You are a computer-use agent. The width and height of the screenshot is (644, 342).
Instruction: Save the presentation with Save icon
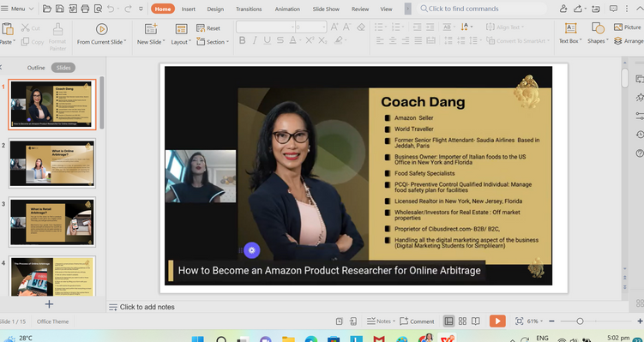59,9
